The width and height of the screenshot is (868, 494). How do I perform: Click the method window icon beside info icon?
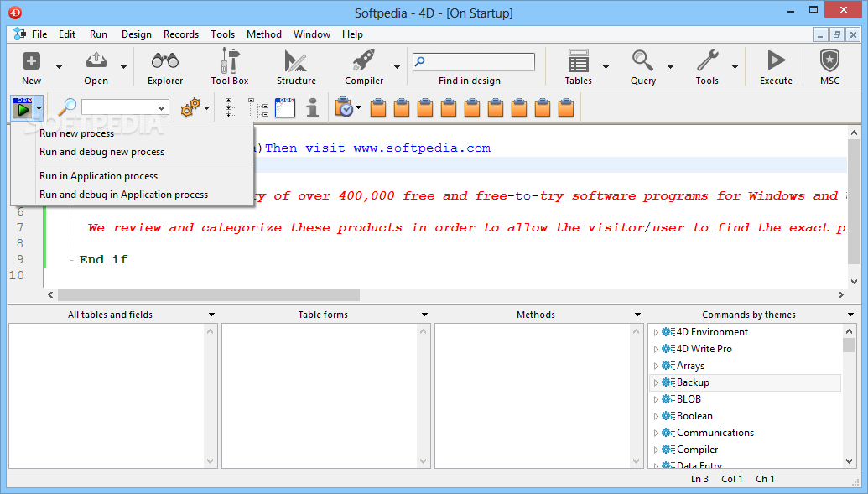click(x=285, y=107)
